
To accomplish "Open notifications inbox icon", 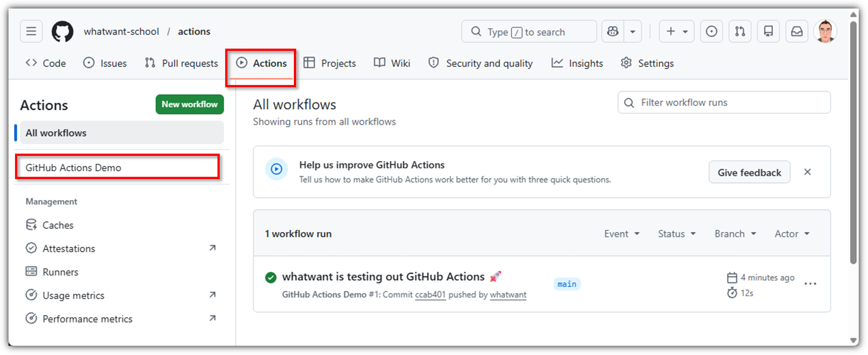I will pyautogui.click(x=797, y=31).
